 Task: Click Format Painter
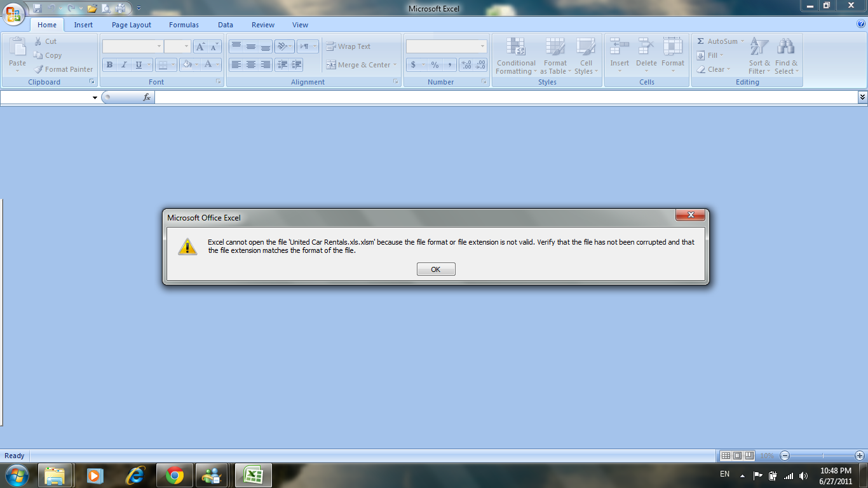click(63, 69)
